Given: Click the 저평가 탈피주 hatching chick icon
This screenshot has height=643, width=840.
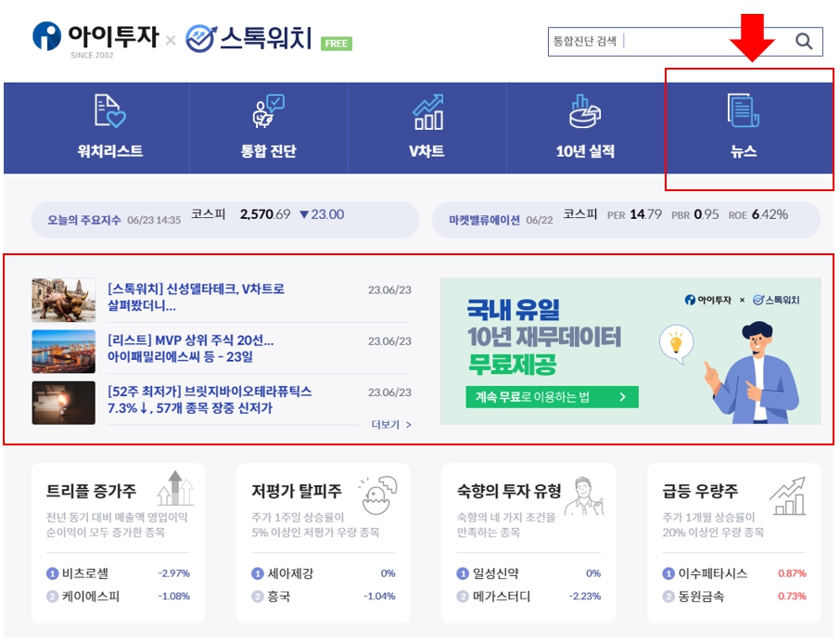Looking at the screenshot, I should click(378, 495).
